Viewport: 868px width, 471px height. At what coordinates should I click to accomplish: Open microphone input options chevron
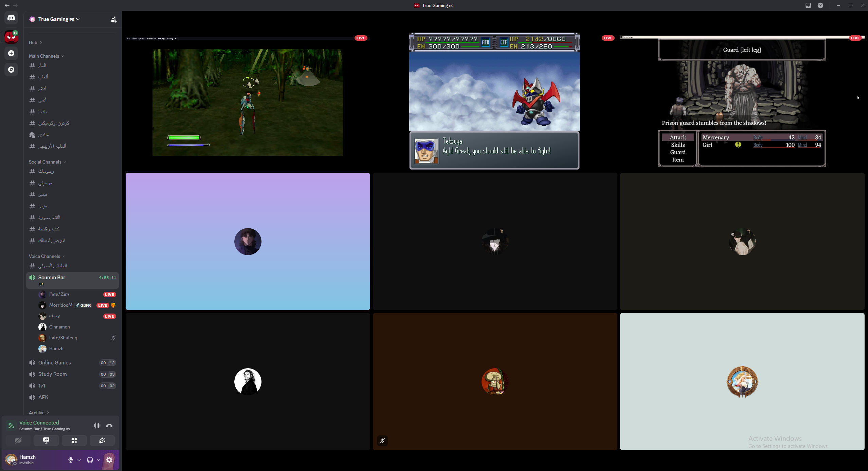point(79,460)
